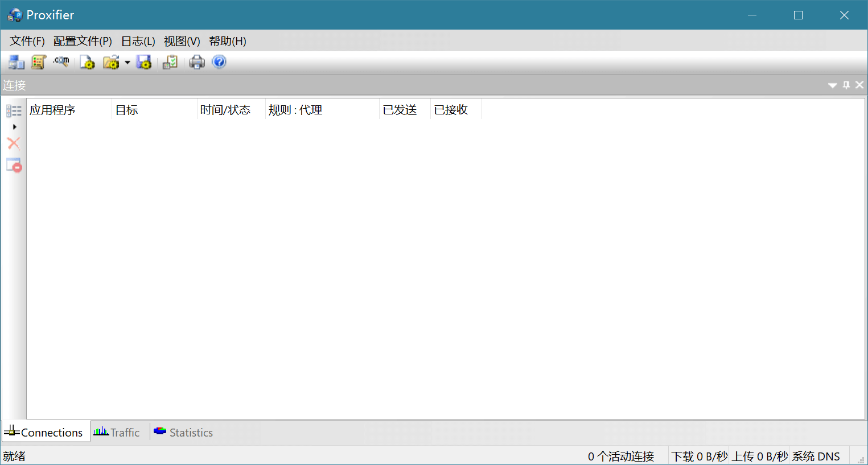868x465 pixels.
Task: Open Name Resolution (.com) settings icon
Action: pyautogui.click(x=61, y=61)
